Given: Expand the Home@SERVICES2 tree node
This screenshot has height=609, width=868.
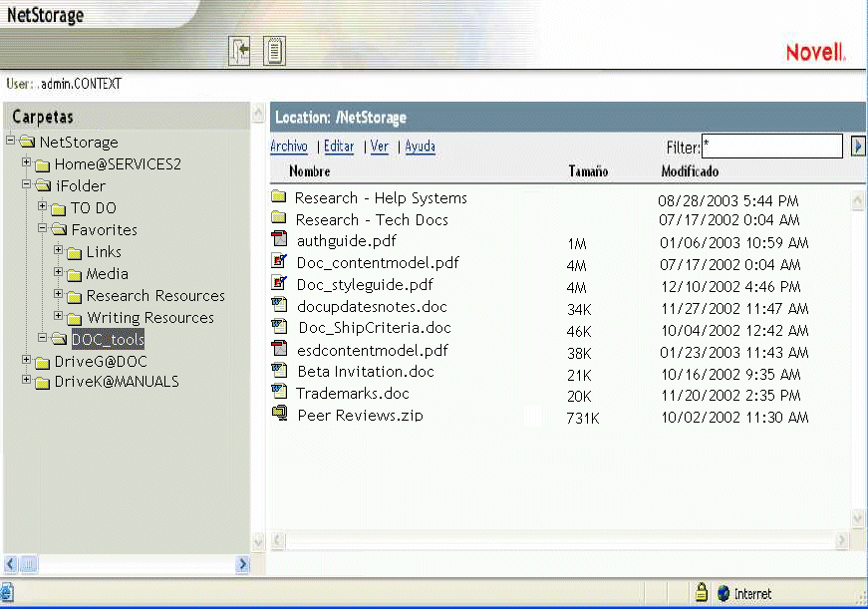Looking at the screenshot, I should [26, 162].
